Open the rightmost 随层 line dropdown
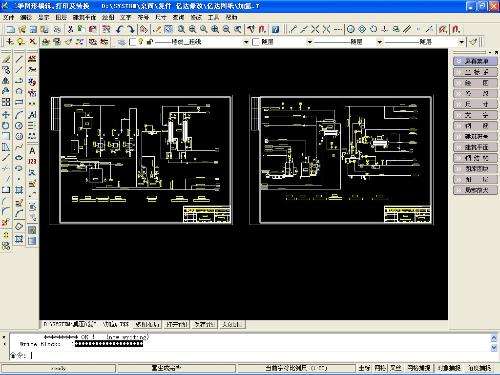The width and height of the screenshot is (500, 375). coord(461,42)
